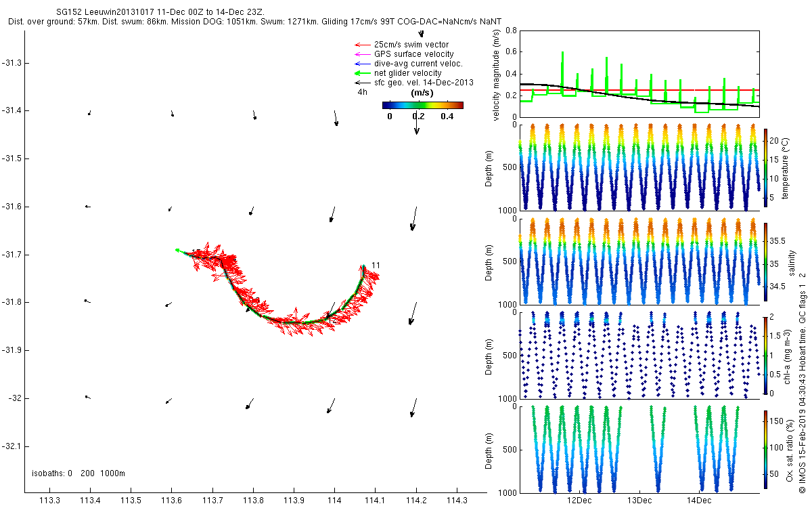Click the 'temperature (°C)' colorbar label
This screenshot has width=812, height=508.
(786, 167)
